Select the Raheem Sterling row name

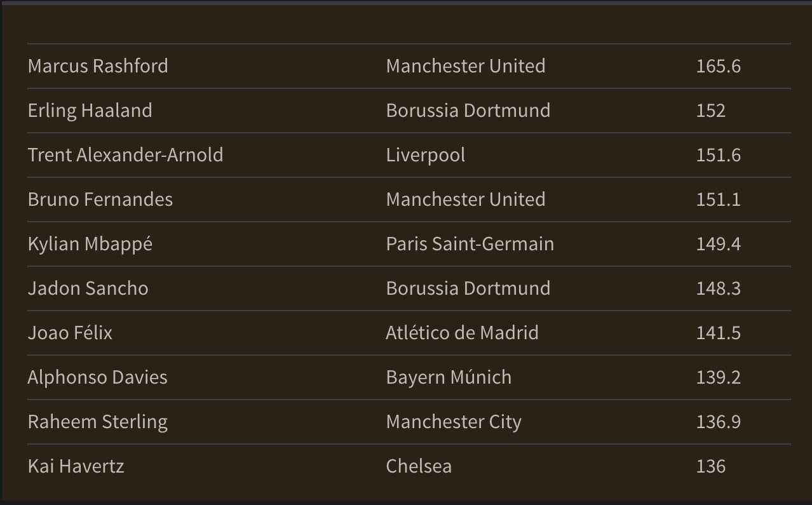pyautogui.click(x=98, y=422)
